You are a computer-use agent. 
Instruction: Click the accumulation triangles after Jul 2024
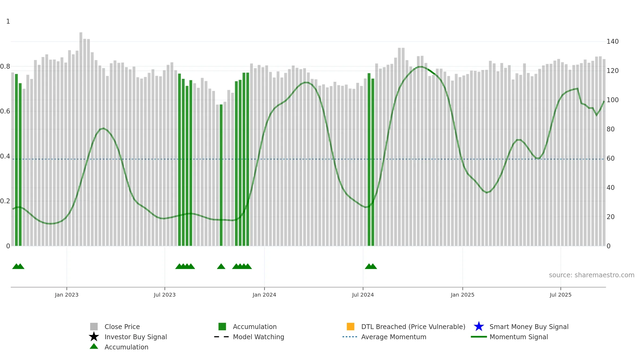point(371,266)
